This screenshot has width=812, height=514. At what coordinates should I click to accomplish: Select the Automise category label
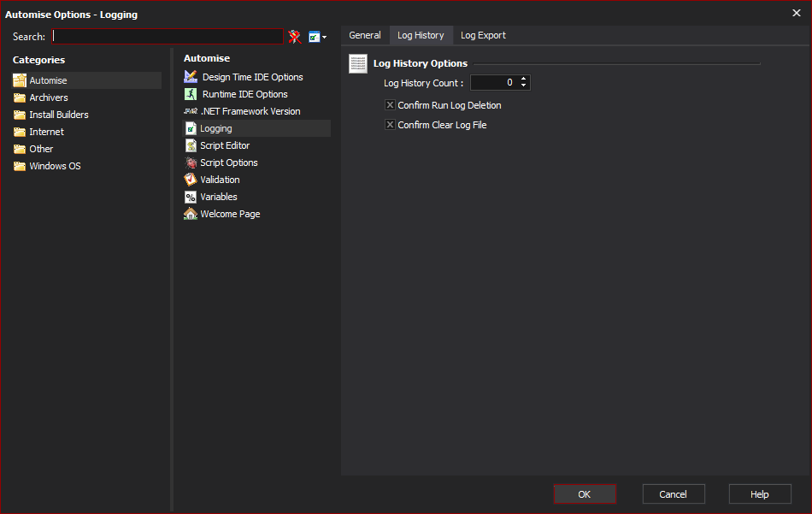(48, 80)
